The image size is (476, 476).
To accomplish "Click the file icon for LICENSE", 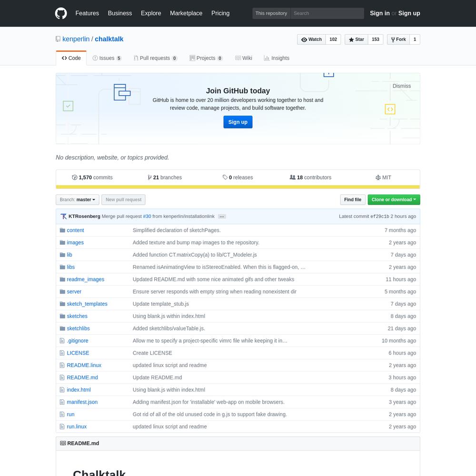I will [x=62, y=353].
